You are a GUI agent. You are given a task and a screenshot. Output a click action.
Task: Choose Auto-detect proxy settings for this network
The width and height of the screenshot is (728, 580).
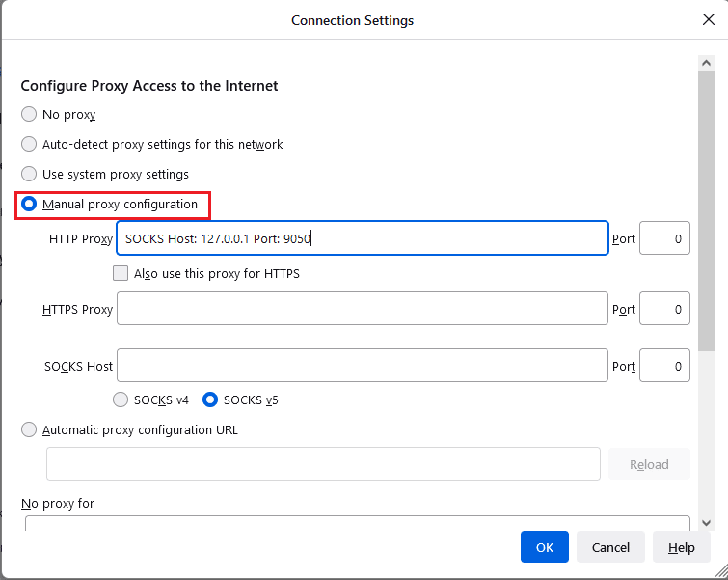point(29,144)
